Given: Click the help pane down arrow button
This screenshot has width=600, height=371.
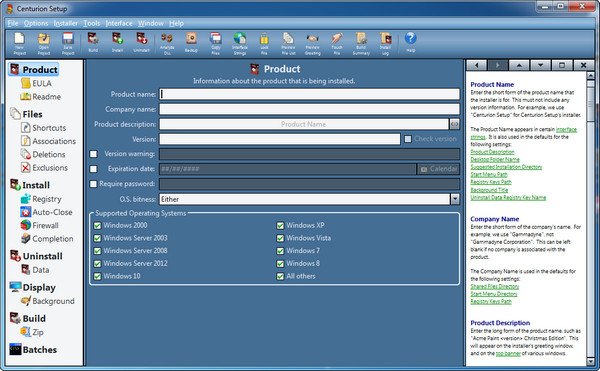Looking at the screenshot, I should click(x=540, y=65).
